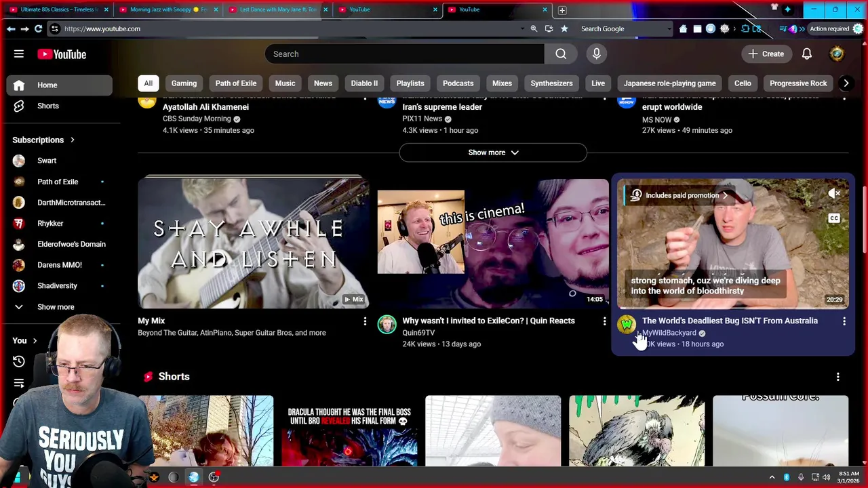Open Darens MMO! subscription
This screenshot has width=868, height=488.
tap(60, 265)
